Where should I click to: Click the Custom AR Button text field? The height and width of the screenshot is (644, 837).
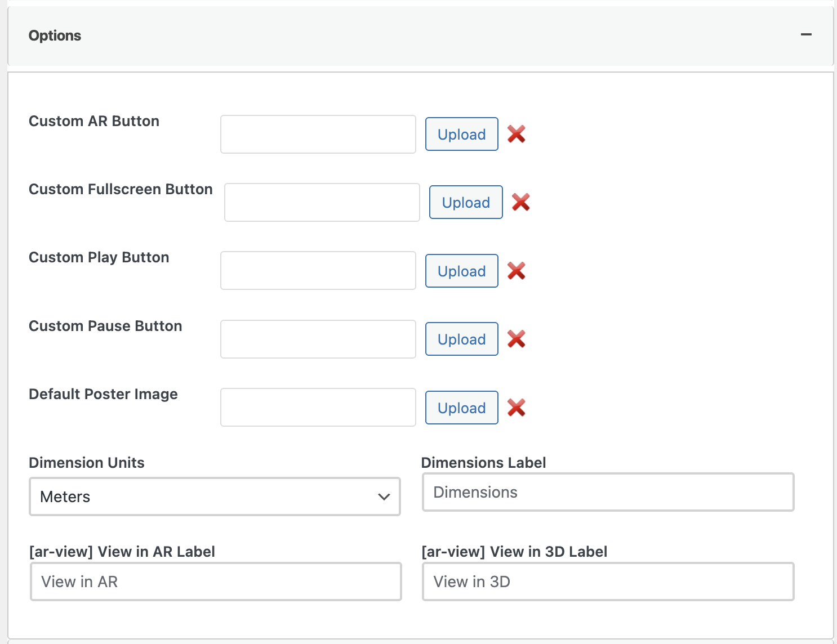pos(318,135)
